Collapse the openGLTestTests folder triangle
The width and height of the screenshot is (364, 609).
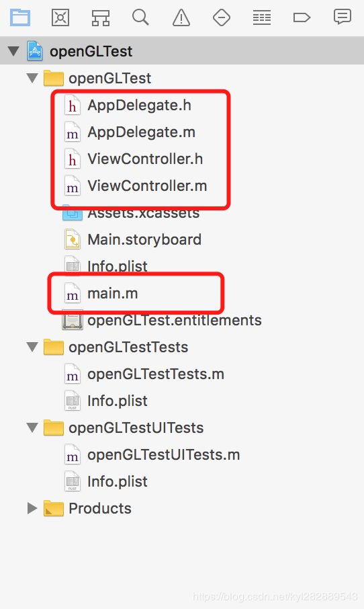(x=32, y=346)
